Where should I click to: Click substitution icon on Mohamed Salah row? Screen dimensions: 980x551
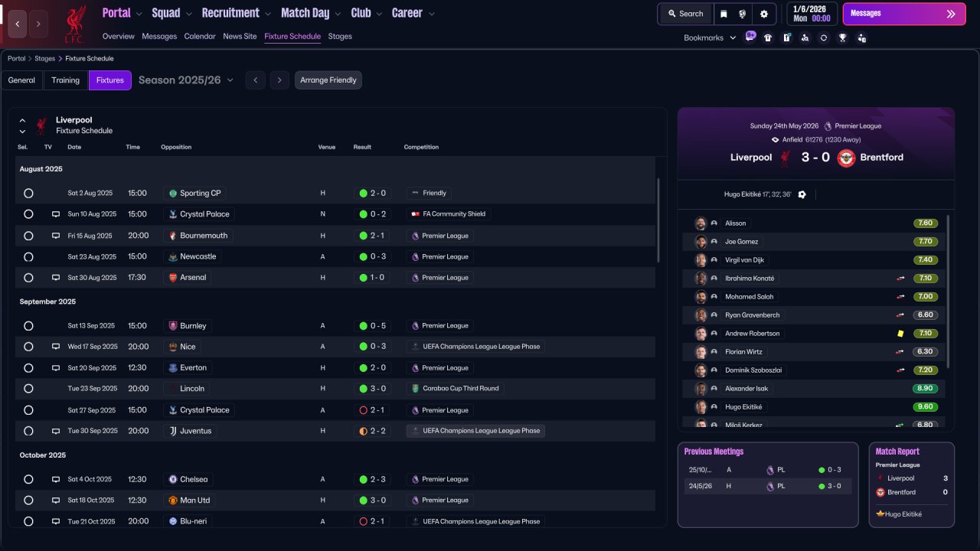click(x=901, y=297)
